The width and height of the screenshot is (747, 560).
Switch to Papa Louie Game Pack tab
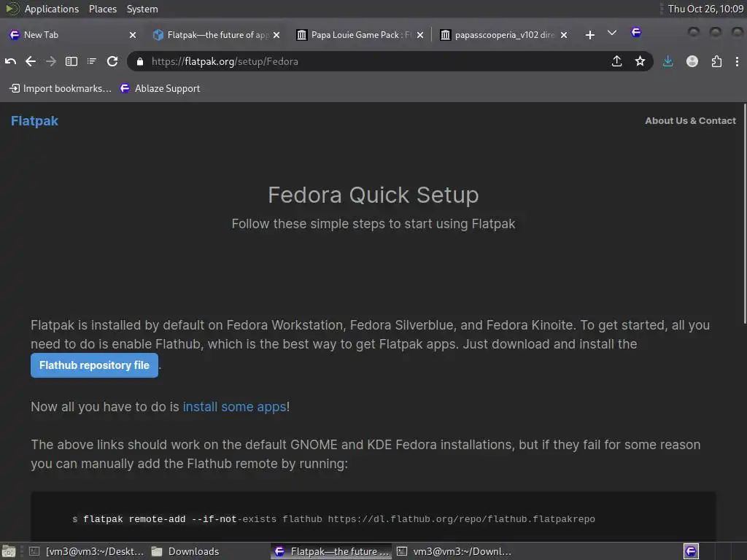tap(360, 35)
